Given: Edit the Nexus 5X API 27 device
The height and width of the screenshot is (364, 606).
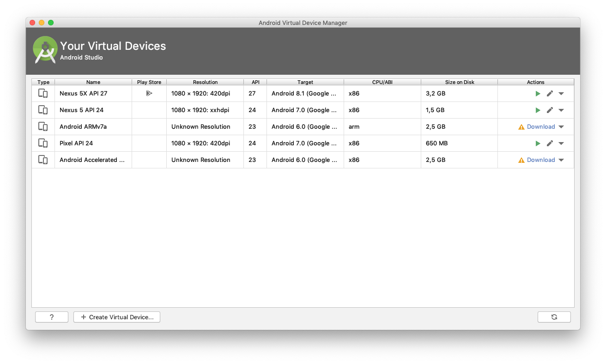Looking at the screenshot, I should coord(550,94).
